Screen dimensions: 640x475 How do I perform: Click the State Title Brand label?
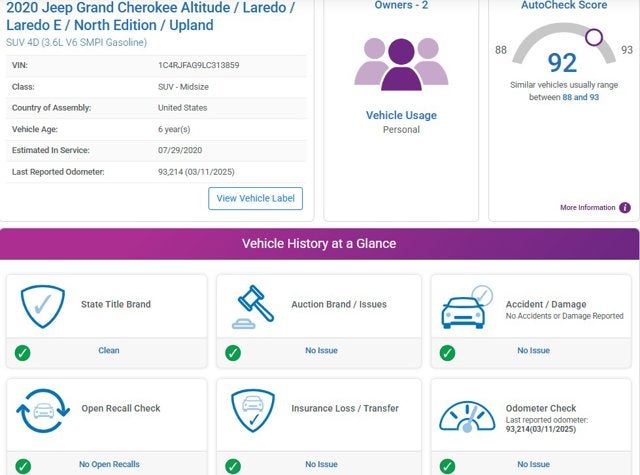pos(116,304)
